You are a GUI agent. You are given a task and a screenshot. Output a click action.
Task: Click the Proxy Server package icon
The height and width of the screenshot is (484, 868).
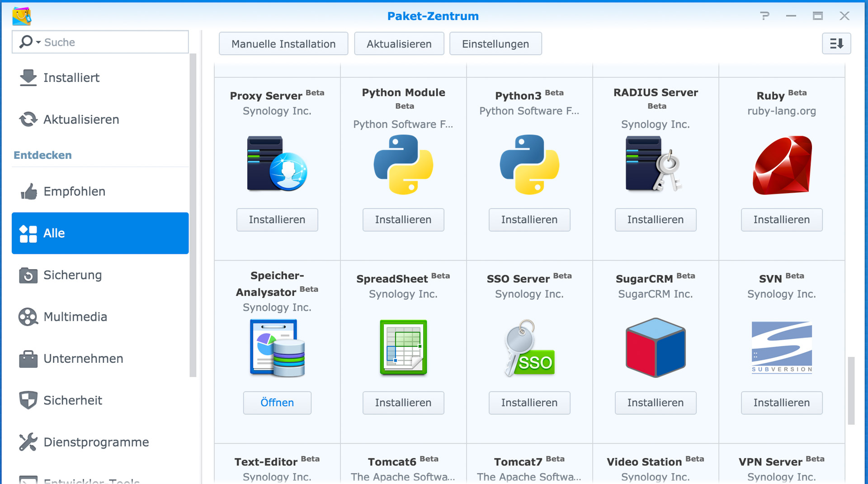point(277,164)
